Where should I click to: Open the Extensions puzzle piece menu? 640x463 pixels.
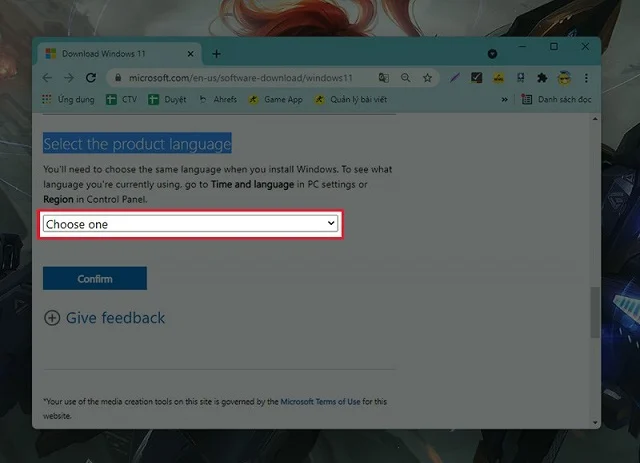pos(542,78)
